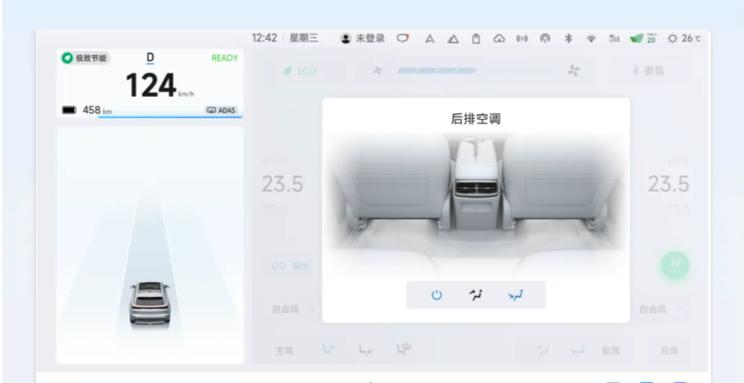This screenshot has width=744, height=383.
Task: Tap the 极致节能 drive mode badge
Action: (85, 58)
